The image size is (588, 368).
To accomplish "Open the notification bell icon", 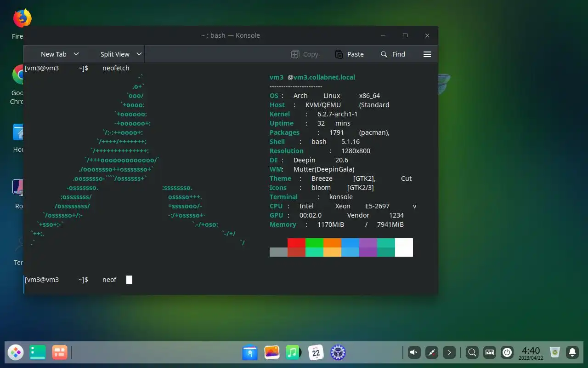I will tap(572, 353).
